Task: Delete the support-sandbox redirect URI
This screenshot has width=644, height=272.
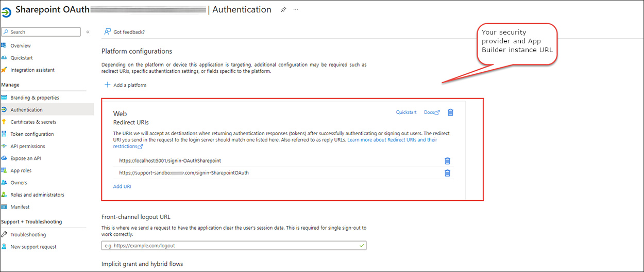Action: coord(447,173)
